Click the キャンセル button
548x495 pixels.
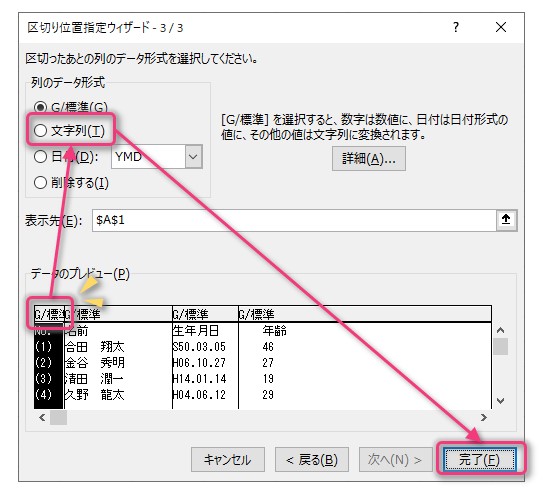click(228, 459)
